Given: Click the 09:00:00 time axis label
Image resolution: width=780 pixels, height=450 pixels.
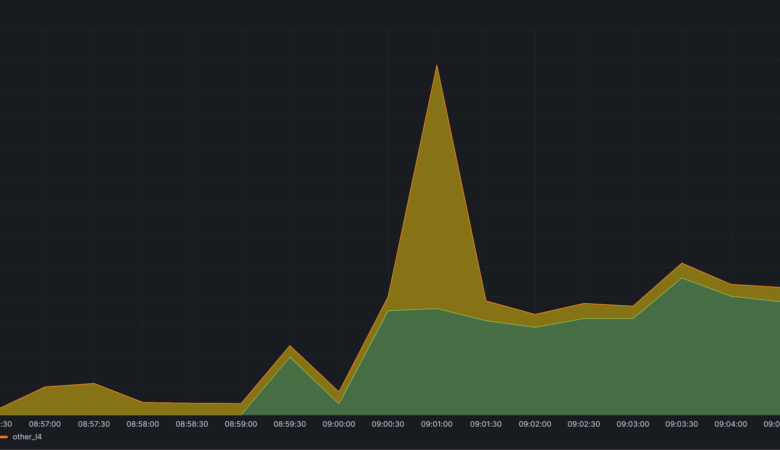Looking at the screenshot, I should pos(339,424).
